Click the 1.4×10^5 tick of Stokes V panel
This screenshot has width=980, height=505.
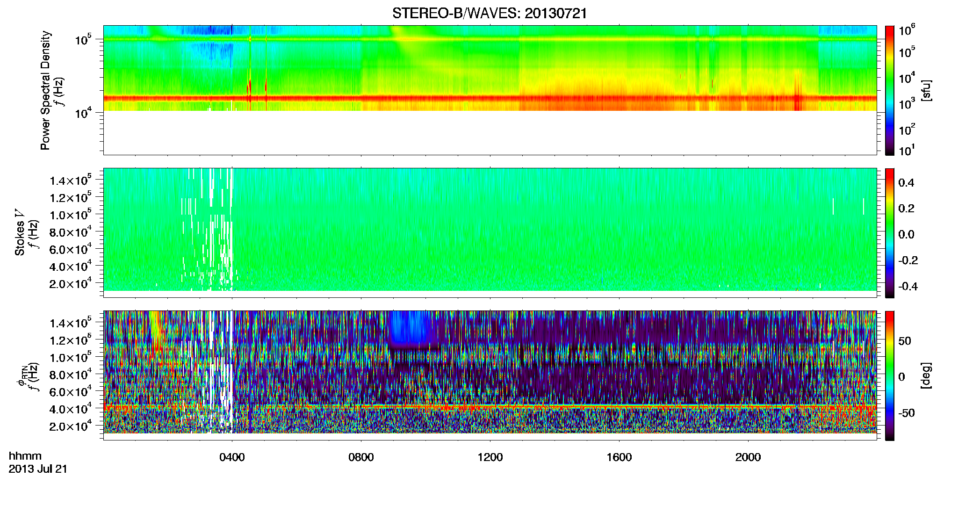pos(71,180)
